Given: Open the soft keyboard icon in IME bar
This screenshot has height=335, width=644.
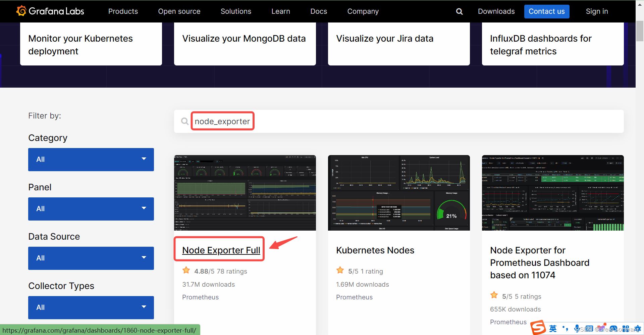Looking at the screenshot, I should 589,328.
